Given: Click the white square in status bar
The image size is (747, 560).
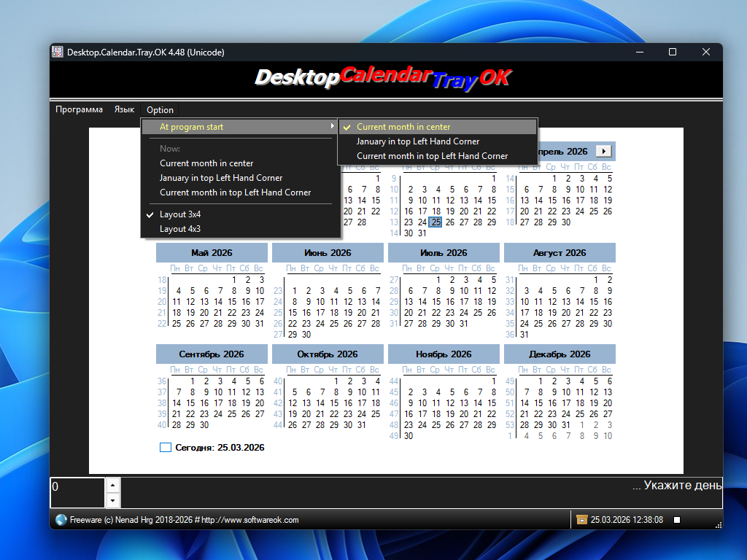Looking at the screenshot, I should 677,519.
